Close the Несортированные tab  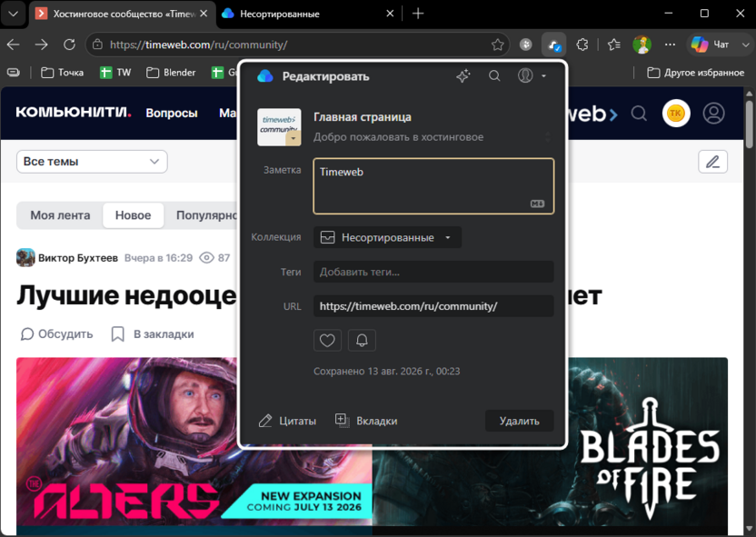point(390,14)
